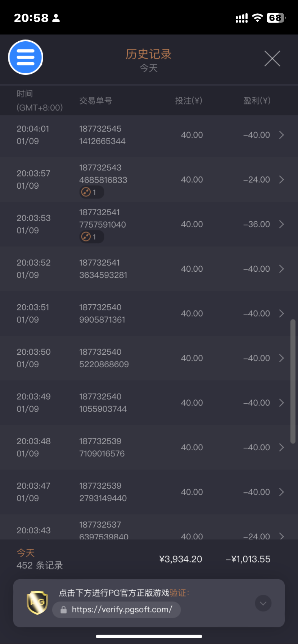298x644 pixels.
Task: Tap the 盈利(¥) column header
Action: pos(257,101)
